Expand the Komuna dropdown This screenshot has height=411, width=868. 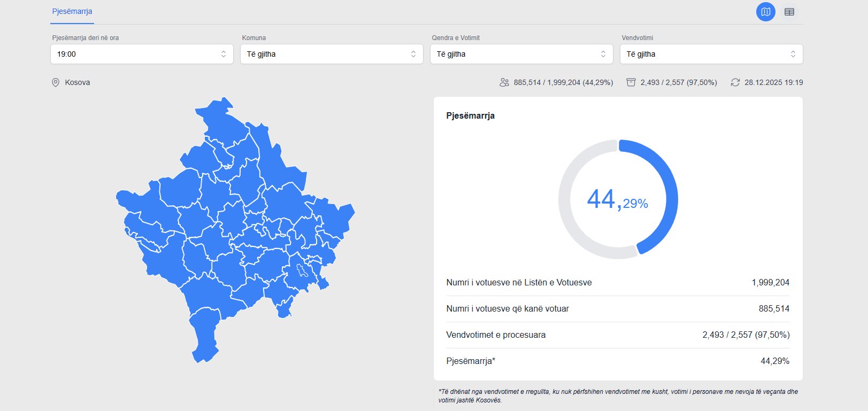pyautogui.click(x=332, y=54)
